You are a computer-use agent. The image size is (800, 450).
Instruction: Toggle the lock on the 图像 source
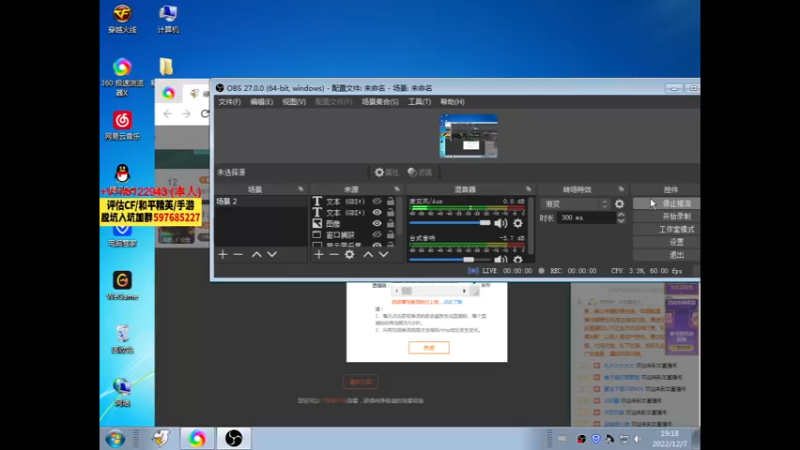[390, 223]
